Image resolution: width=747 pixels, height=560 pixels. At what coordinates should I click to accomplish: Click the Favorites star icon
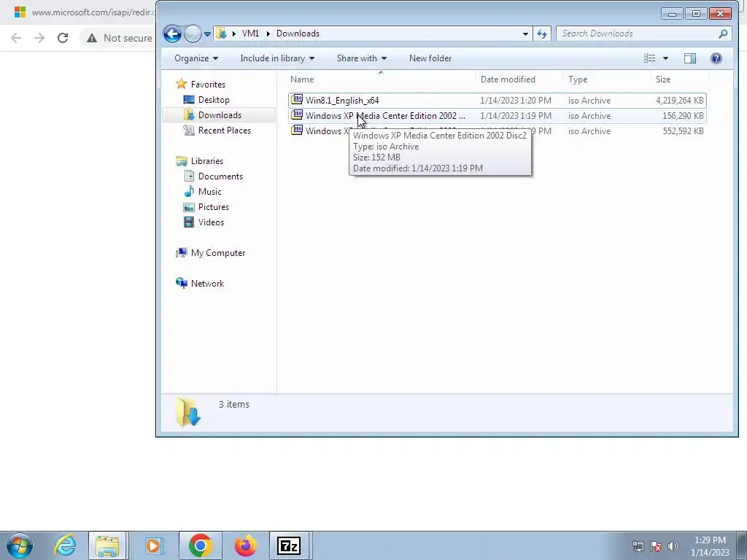click(181, 84)
